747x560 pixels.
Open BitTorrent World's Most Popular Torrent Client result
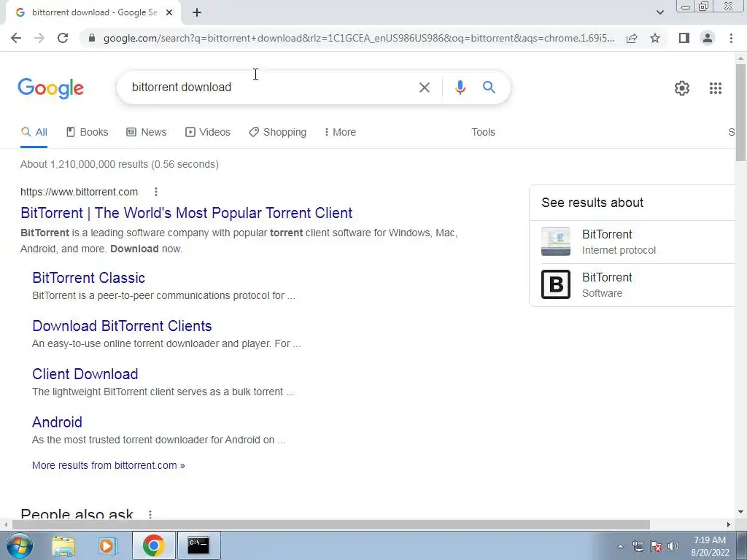[x=186, y=213]
